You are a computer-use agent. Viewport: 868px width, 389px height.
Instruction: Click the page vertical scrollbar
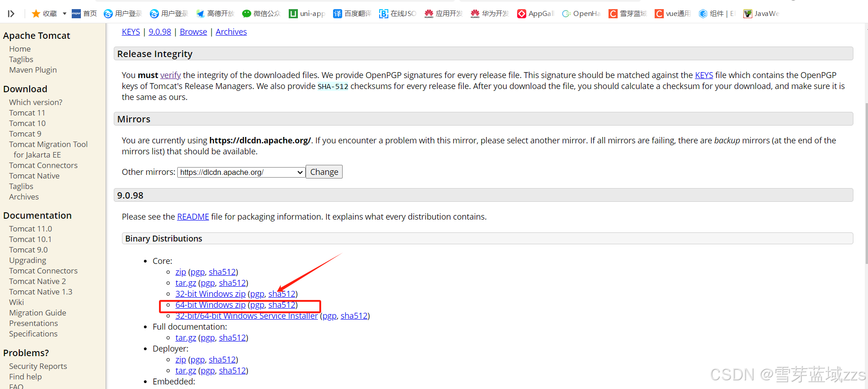(x=866, y=183)
